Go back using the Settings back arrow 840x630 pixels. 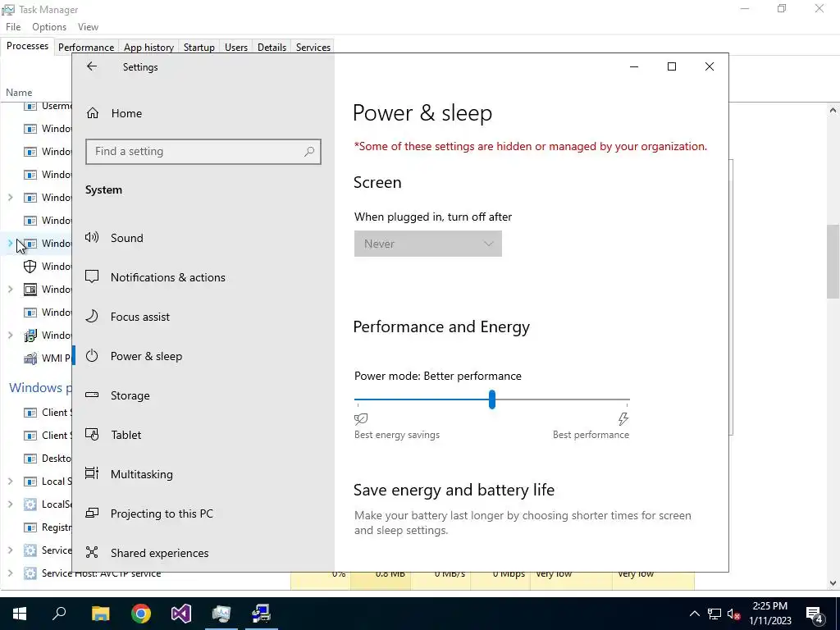coord(92,66)
